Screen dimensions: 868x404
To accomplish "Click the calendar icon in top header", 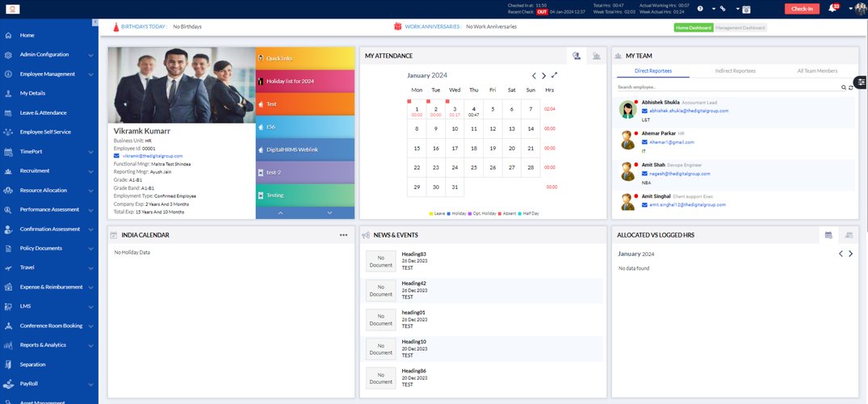I will [745, 8].
